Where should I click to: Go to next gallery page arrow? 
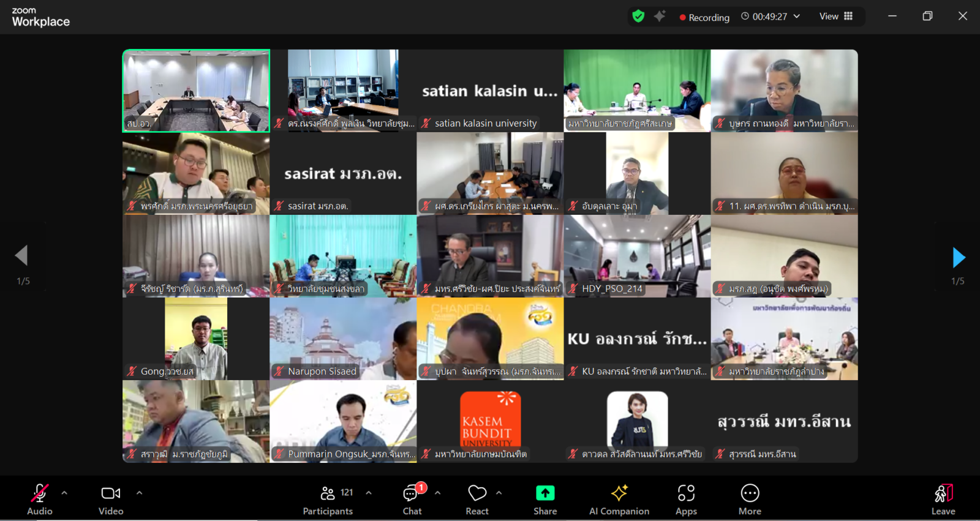point(959,258)
